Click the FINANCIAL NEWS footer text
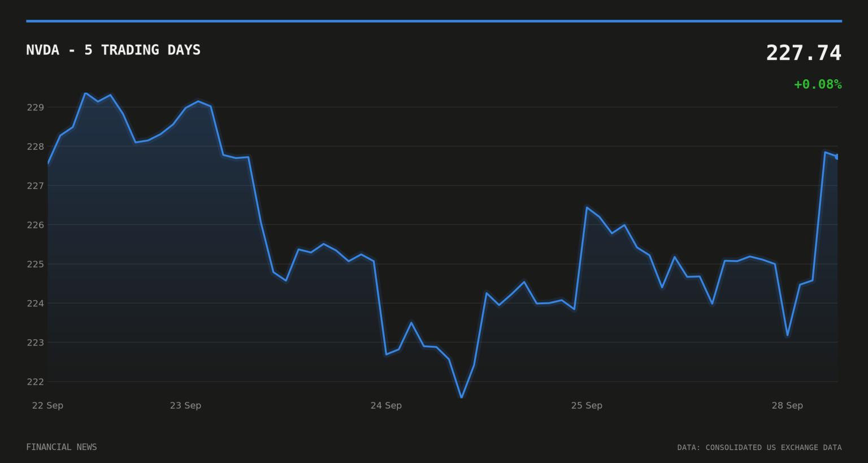Image resolution: width=868 pixels, height=463 pixels. coord(62,447)
